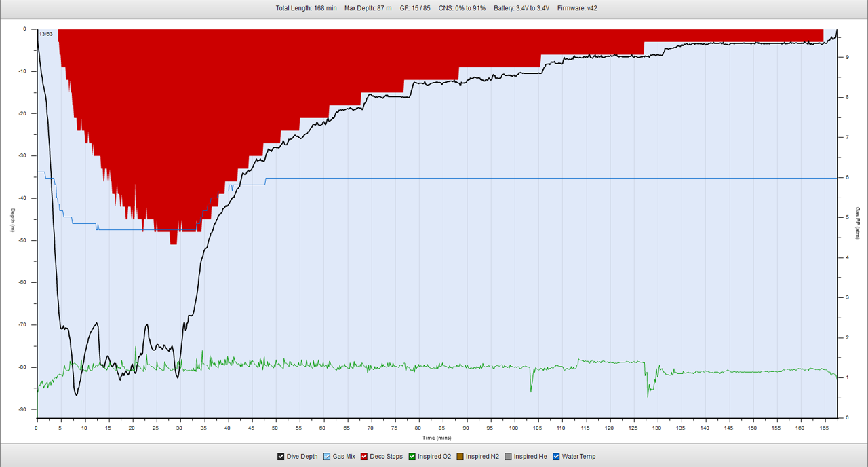868x467 pixels.
Task: Click the Total Length 168 min text
Action: [x=306, y=9]
